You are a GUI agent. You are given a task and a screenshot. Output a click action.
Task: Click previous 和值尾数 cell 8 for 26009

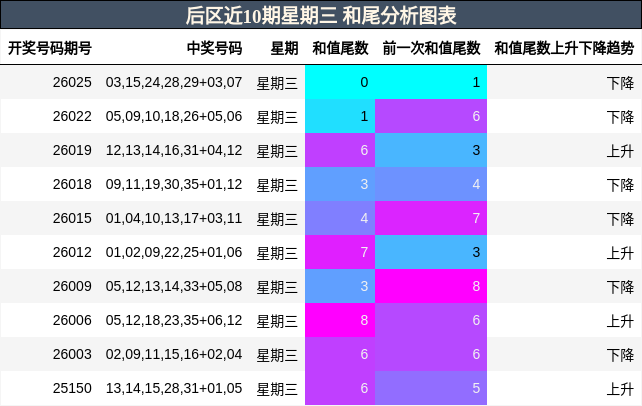[x=431, y=286]
